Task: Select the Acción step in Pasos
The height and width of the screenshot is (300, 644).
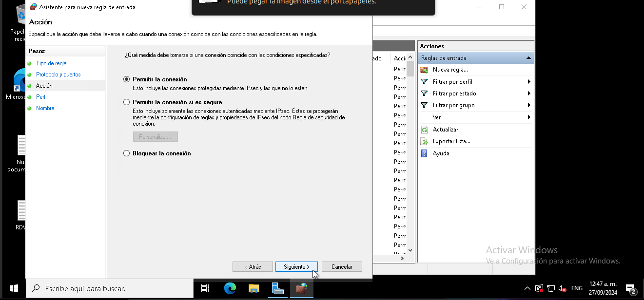Action: click(44, 86)
